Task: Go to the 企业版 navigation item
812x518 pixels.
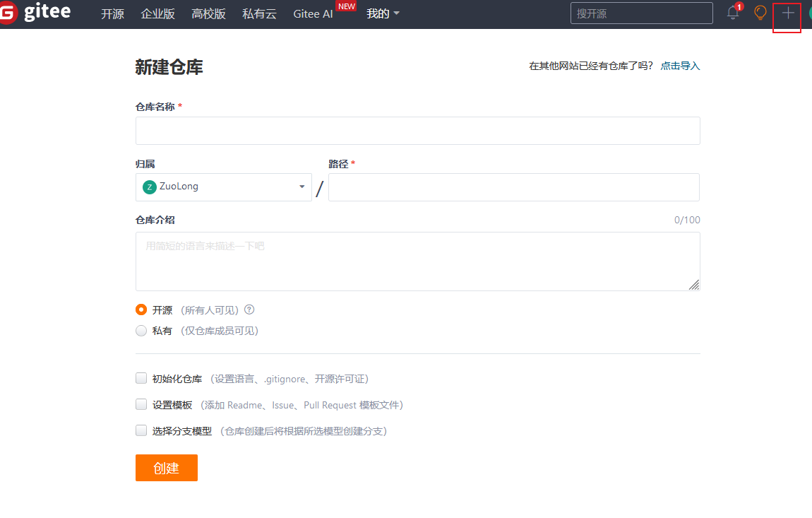Action: tap(157, 13)
